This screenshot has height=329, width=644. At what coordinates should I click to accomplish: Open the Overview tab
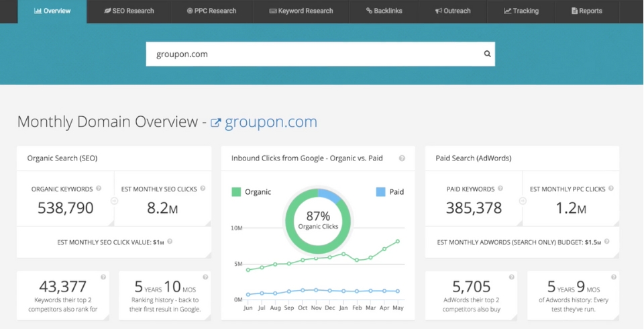point(52,11)
